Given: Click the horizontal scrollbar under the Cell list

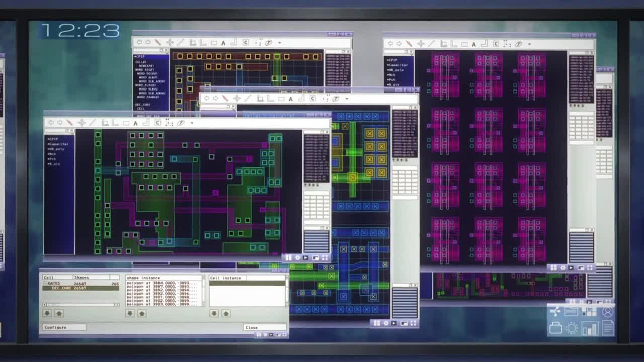Looking at the screenshot, I should click(80, 304).
